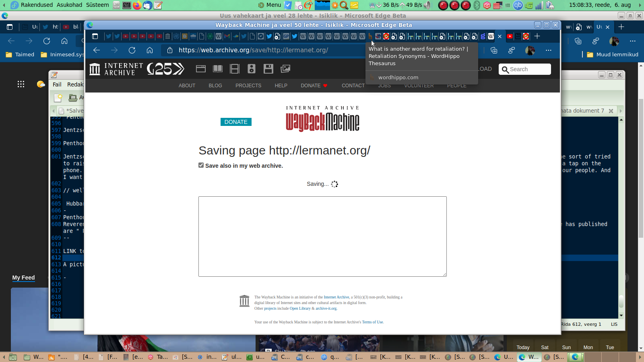This screenshot has height=362, width=644.
Task: Switch to the YouTube tab after the active tab
Action: click(510, 36)
